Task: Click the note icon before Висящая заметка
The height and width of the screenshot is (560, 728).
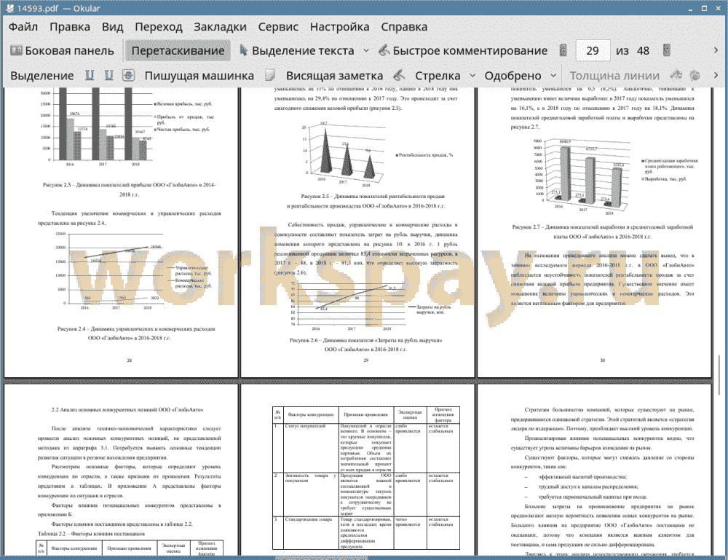Action: pos(270,75)
